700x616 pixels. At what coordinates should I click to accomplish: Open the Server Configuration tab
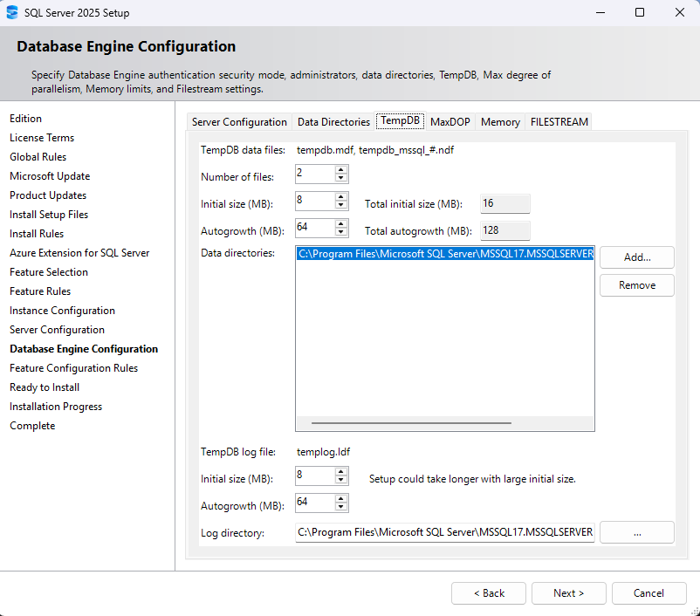[x=239, y=121]
